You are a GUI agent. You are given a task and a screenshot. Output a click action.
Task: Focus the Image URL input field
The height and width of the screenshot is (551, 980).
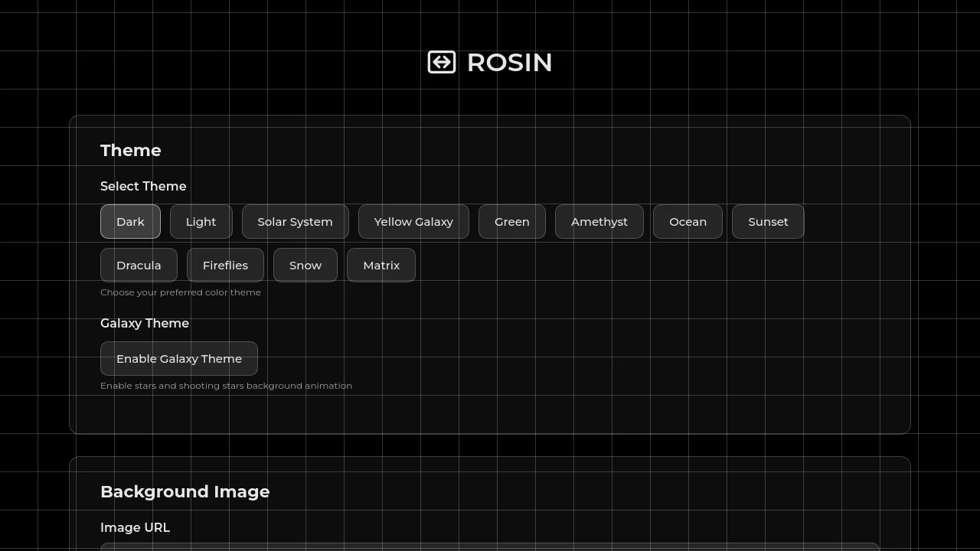[x=490, y=546]
